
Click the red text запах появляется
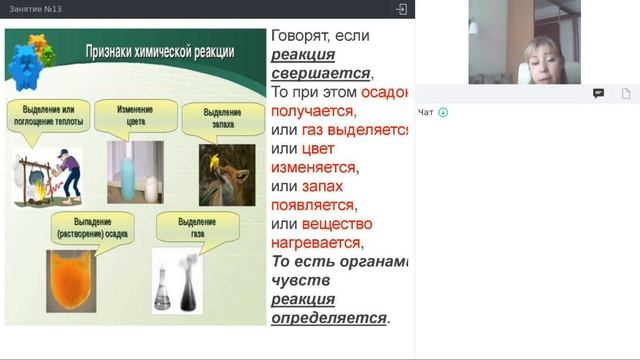pos(313,196)
